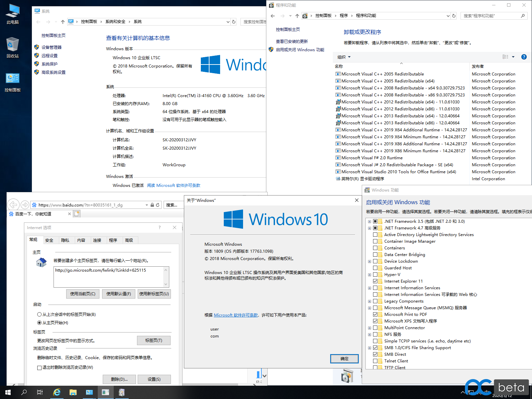Open 组织 dropdown menu

(344, 57)
